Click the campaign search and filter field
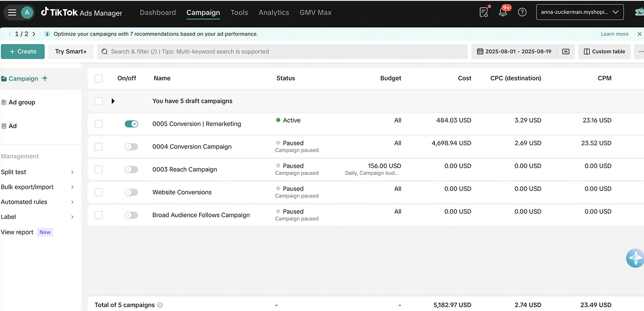The height and width of the screenshot is (311, 644). coord(282,51)
